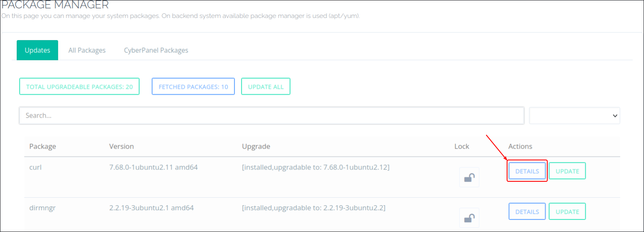Screen dimensions: 644x232
Task: Click the Actions column header
Action: [x=520, y=146]
